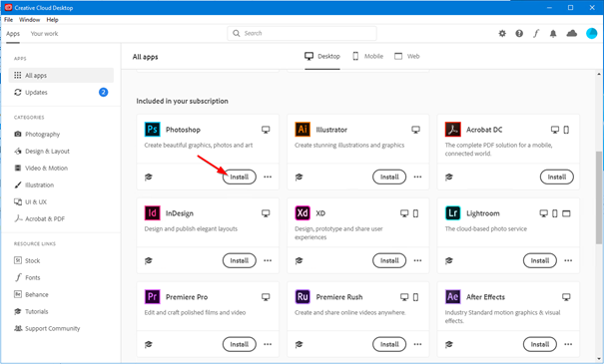Screen dimensions: 604x364
Task: Click the cloud sync status icon
Action: (572, 34)
